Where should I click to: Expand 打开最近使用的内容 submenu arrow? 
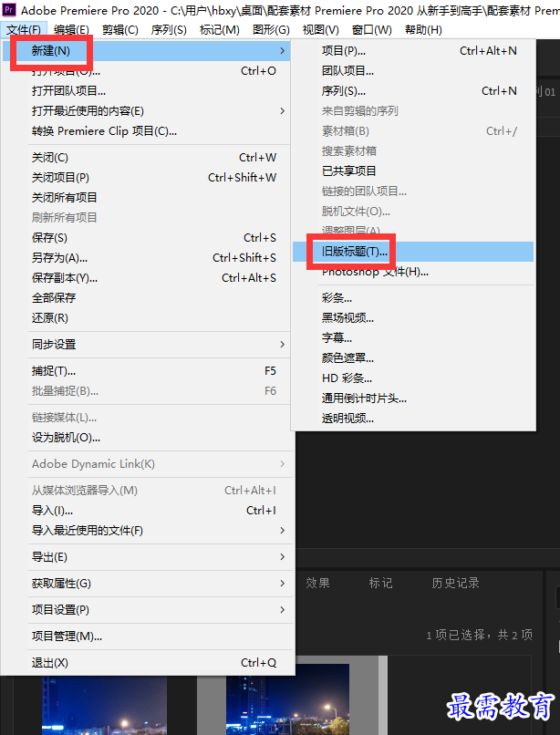pos(282,111)
